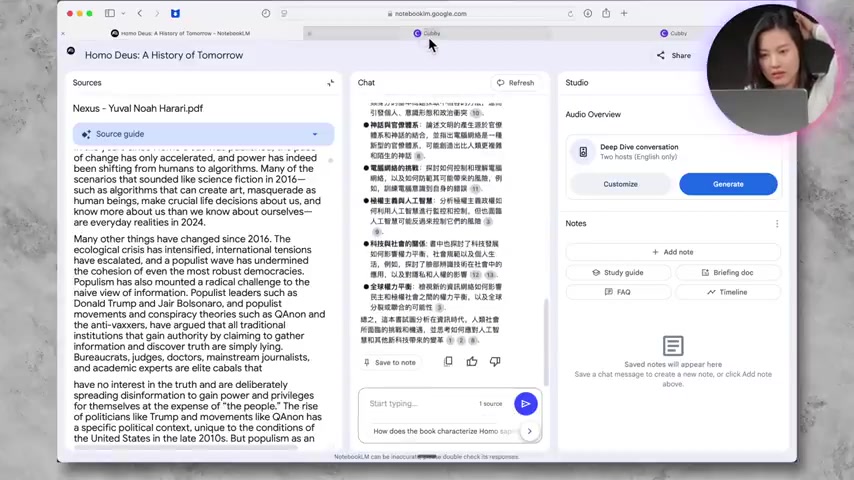Screen dimensions: 854x480
Task: Click the Audio Overview heading
Action: 593,114
